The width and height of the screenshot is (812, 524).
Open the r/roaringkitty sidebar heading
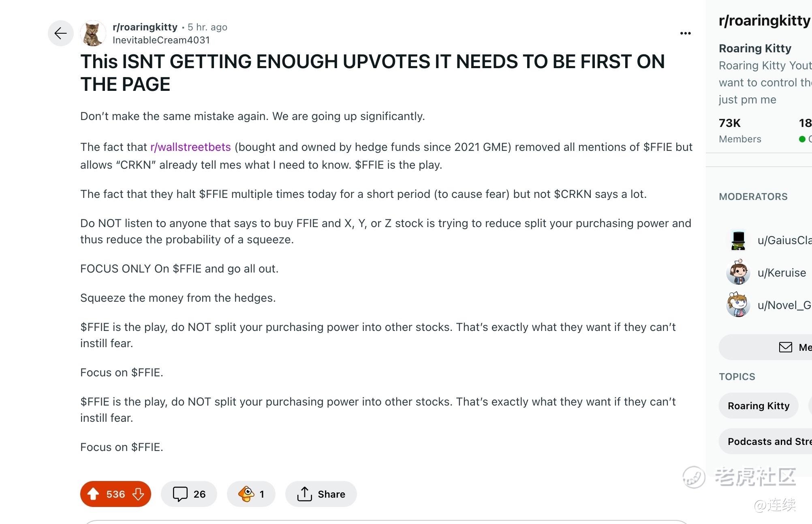point(765,20)
